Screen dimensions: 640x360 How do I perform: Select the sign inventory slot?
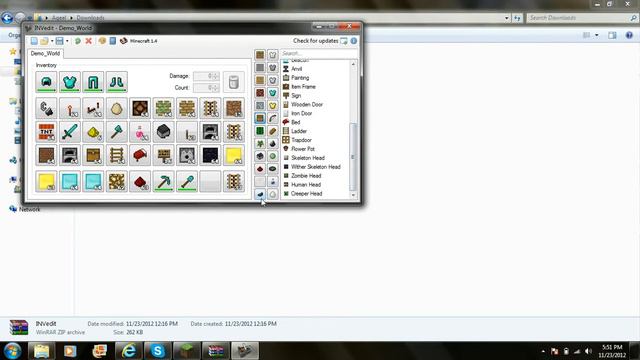[x=164, y=156]
